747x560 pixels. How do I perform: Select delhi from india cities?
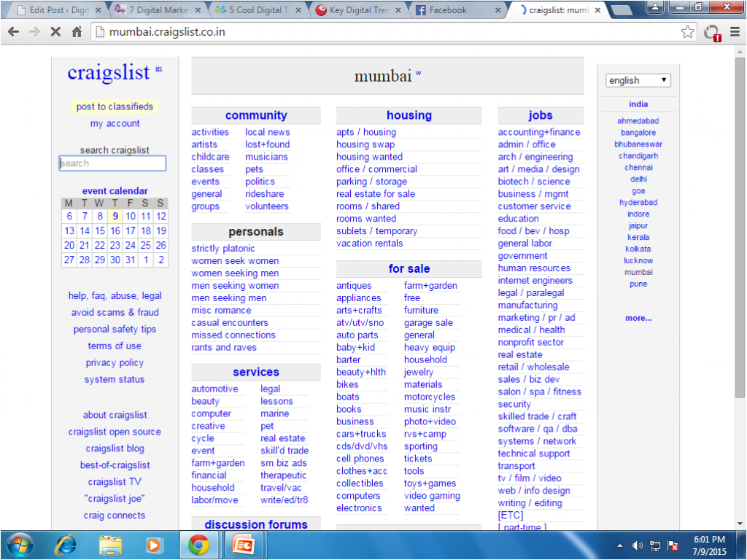(638, 179)
